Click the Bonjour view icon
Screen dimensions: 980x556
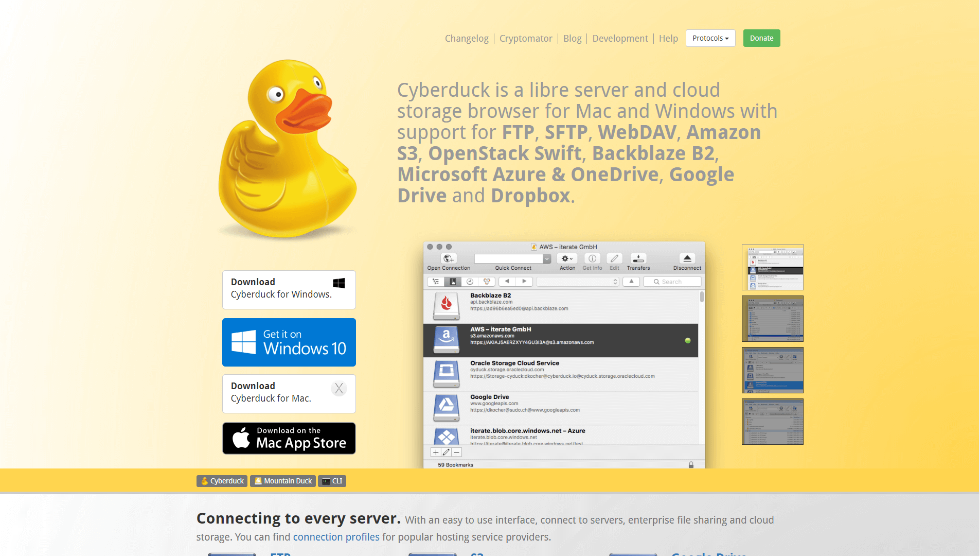point(487,282)
